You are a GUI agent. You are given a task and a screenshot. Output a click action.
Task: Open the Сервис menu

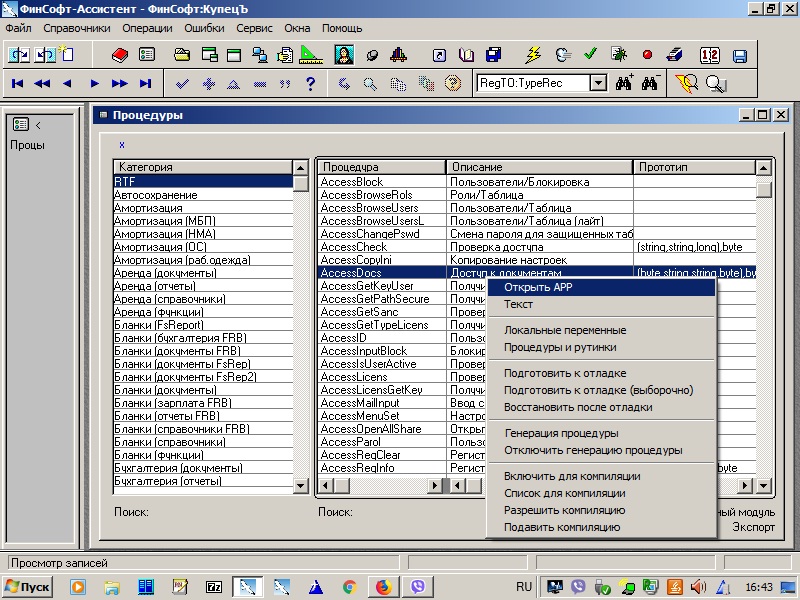pos(254,28)
